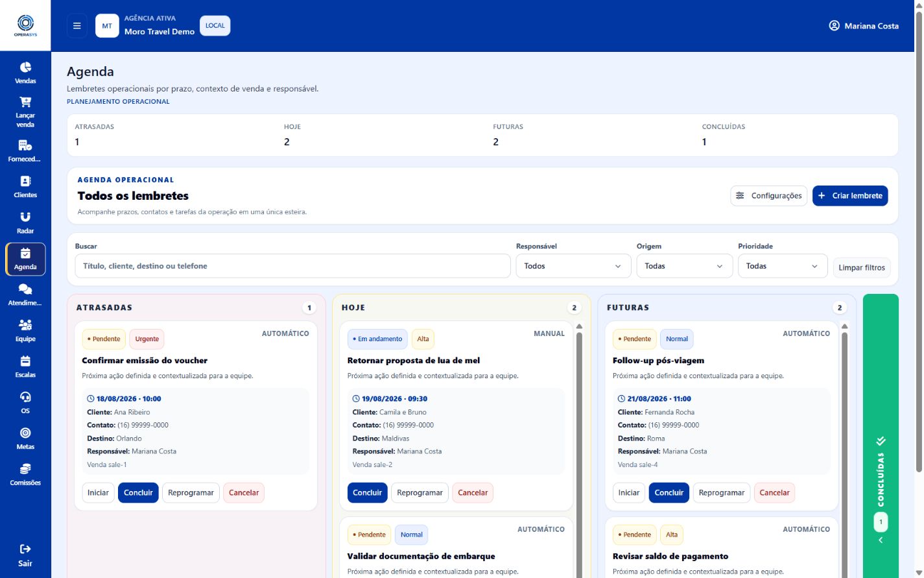
Task: Click Concluir on Retornar proposta de lua de mel
Action: click(367, 493)
